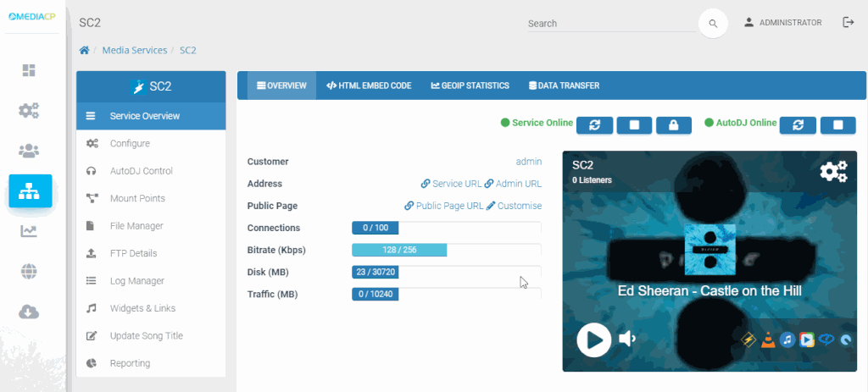Screen dimensions: 868x392
Task: Open the player gears settings icon
Action: [x=834, y=171]
